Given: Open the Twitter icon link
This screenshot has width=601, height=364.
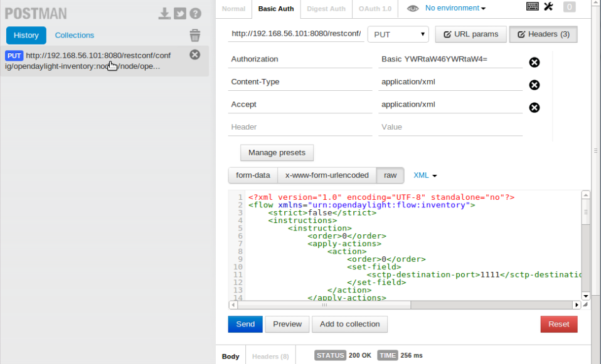Looking at the screenshot, I should [x=180, y=13].
